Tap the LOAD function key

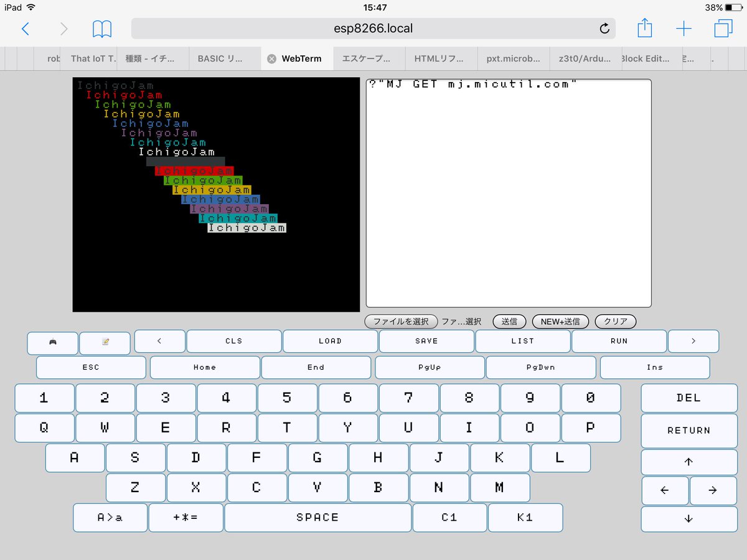330,341
